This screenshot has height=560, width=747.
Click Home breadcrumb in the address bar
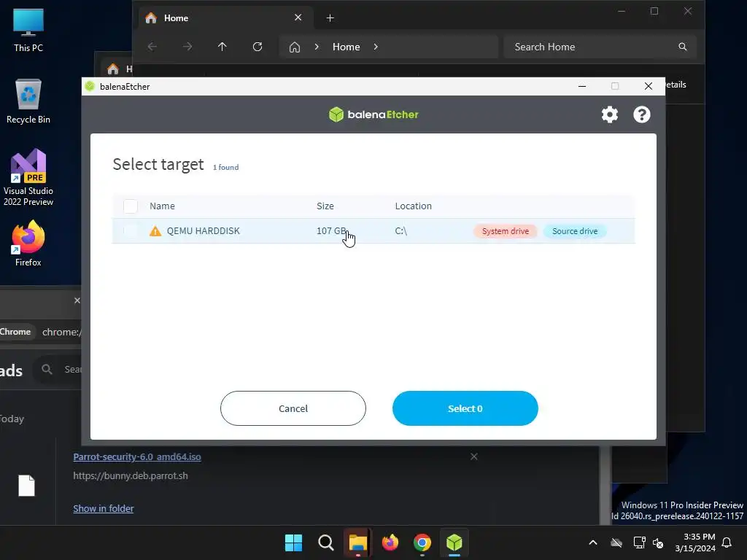(346, 47)
